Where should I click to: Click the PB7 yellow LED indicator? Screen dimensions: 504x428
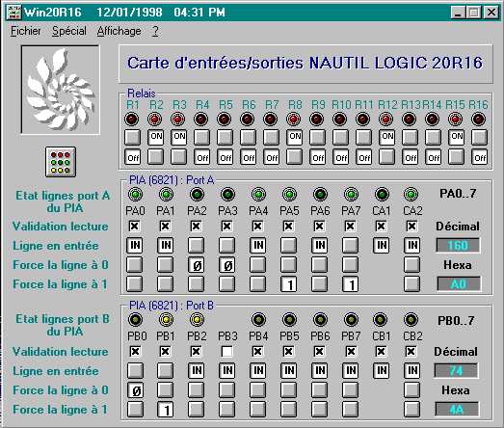click(x=351, y=320)
